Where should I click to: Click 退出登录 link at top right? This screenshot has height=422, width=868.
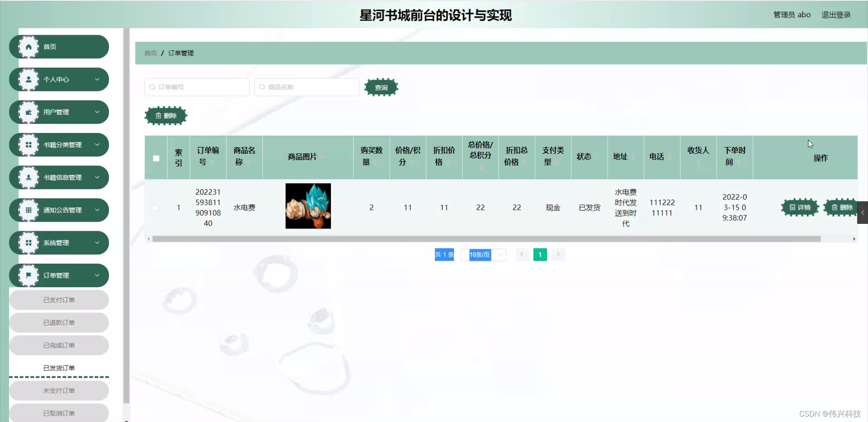836,14
